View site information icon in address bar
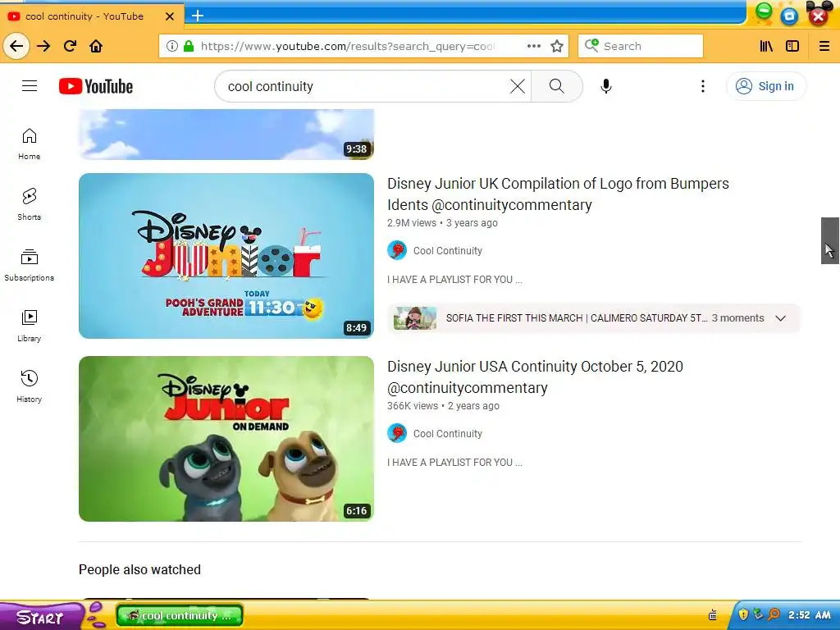The height and width of the screenshot is (630, 840). pos(172,46)
